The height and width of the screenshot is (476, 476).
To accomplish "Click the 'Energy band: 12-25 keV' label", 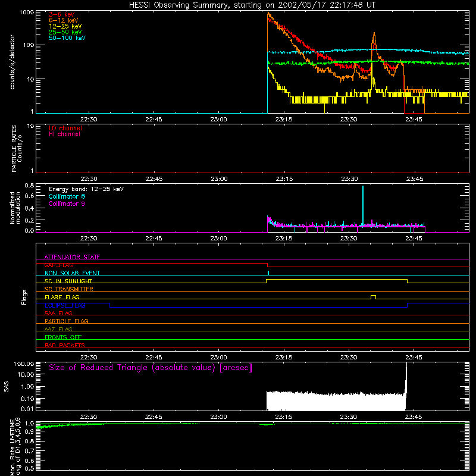I will pos(86,189).
